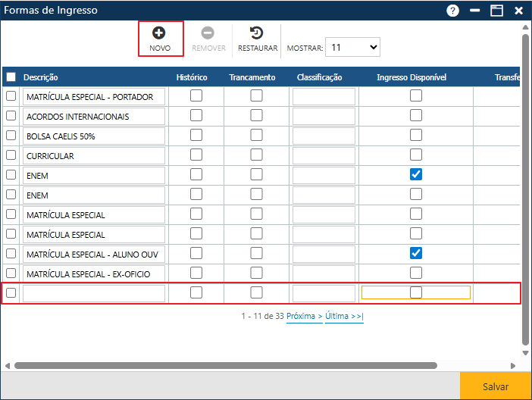Click the scroll left arrow
The width and height of the screenshot is (532, 400).
click(7, 366)
